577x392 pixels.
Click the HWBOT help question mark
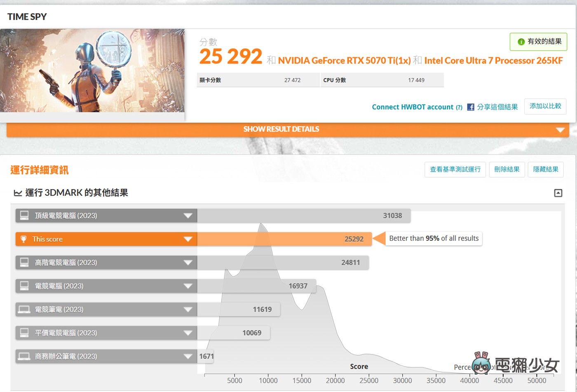pyautogui.click(x=459, y=107)
